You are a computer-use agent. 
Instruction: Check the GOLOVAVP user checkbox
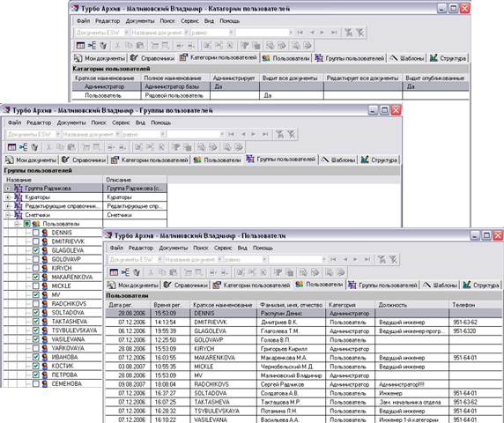click(x=36, y=259)
